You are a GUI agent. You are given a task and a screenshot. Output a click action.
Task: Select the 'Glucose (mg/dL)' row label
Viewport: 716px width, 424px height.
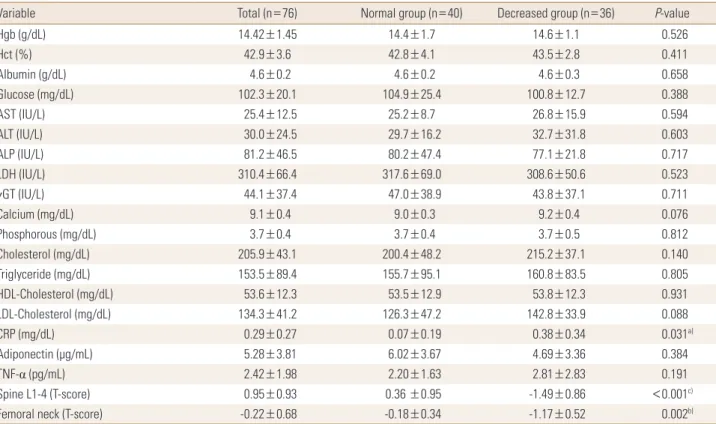click(x=37, y=94)
